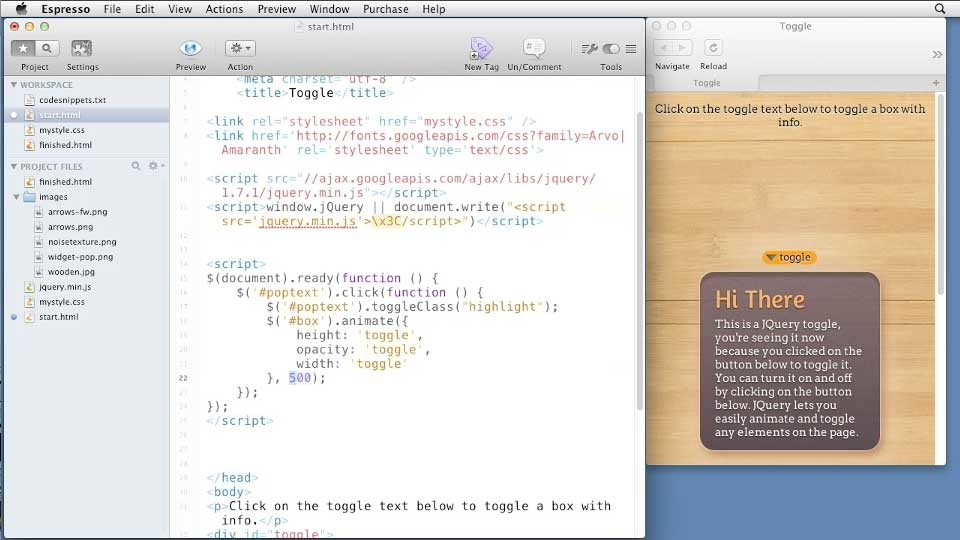Open the File menu

pos(112,9)
